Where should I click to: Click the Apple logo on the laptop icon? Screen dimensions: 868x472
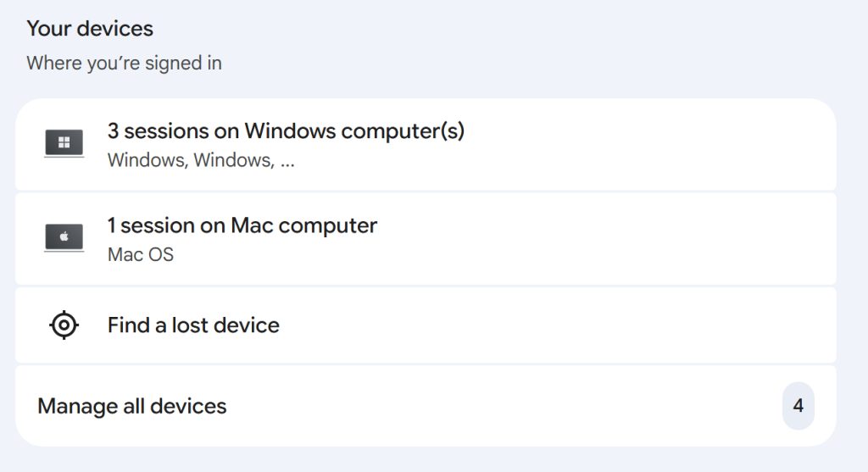(64, 236)
